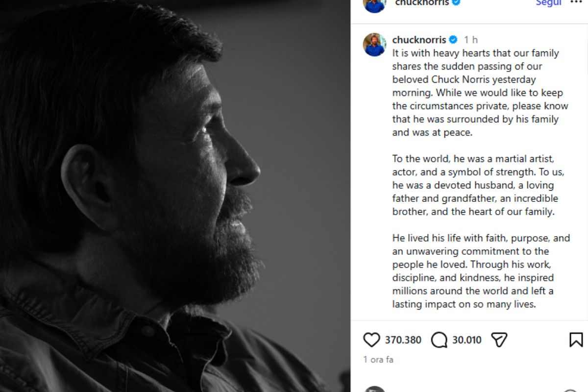Click the partially visible commenter avatar at bottom
Screen dimensions: 588x392
375,389
